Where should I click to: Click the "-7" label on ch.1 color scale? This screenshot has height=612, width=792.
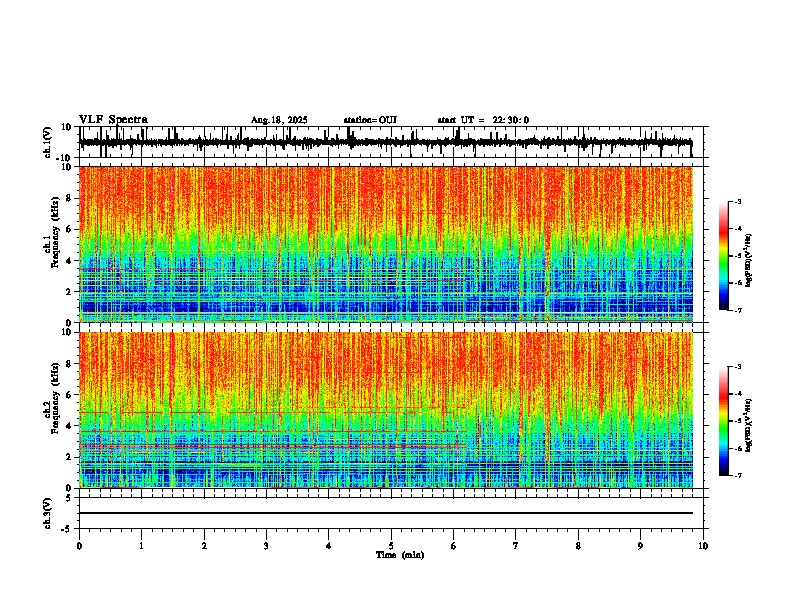pos(737,310)
